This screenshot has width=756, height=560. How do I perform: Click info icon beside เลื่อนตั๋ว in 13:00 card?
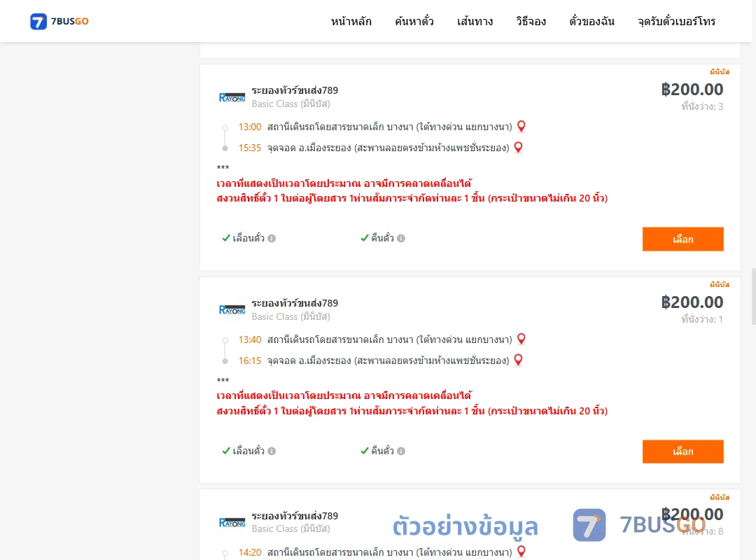click(x=272, y=238)
